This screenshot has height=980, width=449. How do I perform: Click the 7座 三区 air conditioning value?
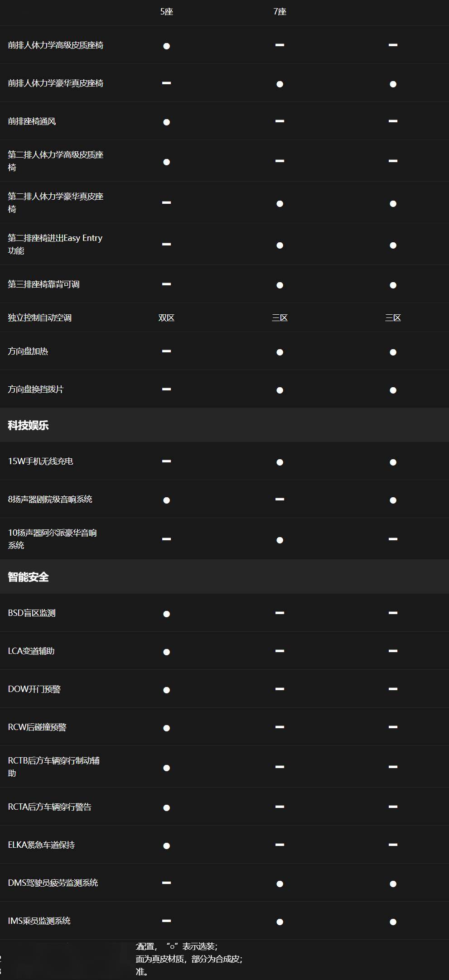click(280, 318)
